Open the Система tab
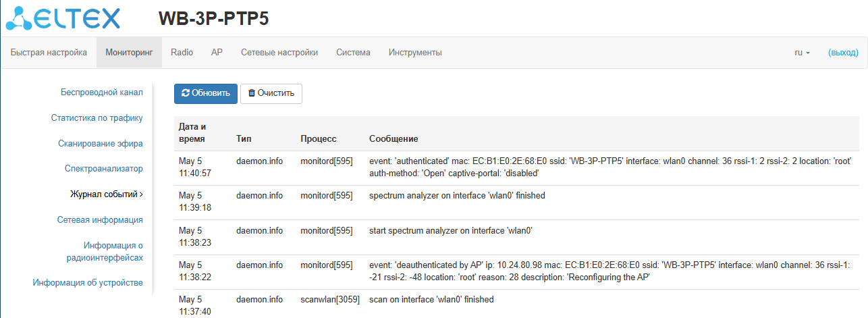 (x=353, y=53)
